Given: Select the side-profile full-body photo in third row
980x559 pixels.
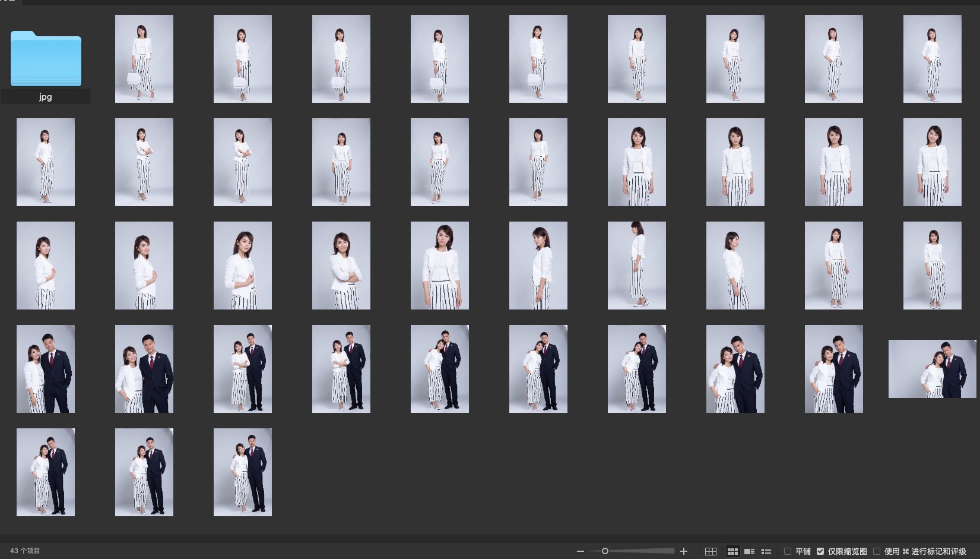Looking at the screenshot, I should pyautogui.click(x=637, y=266).
